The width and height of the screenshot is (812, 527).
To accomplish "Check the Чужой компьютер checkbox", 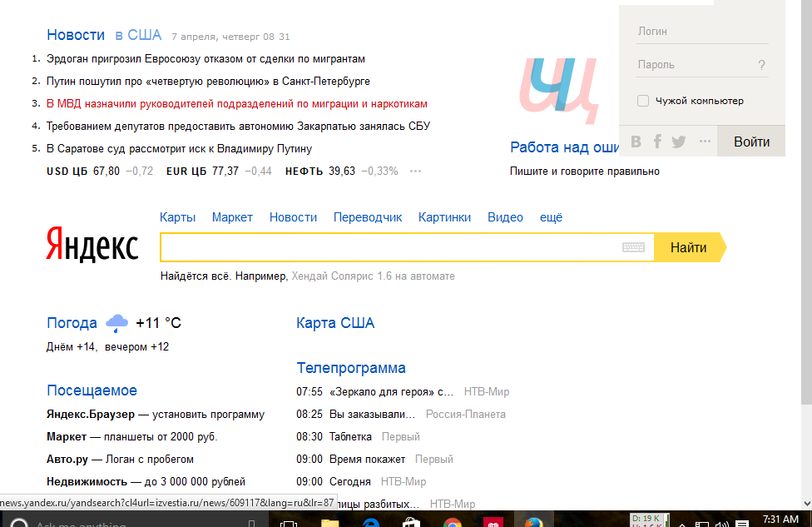I will coord(642,101).
